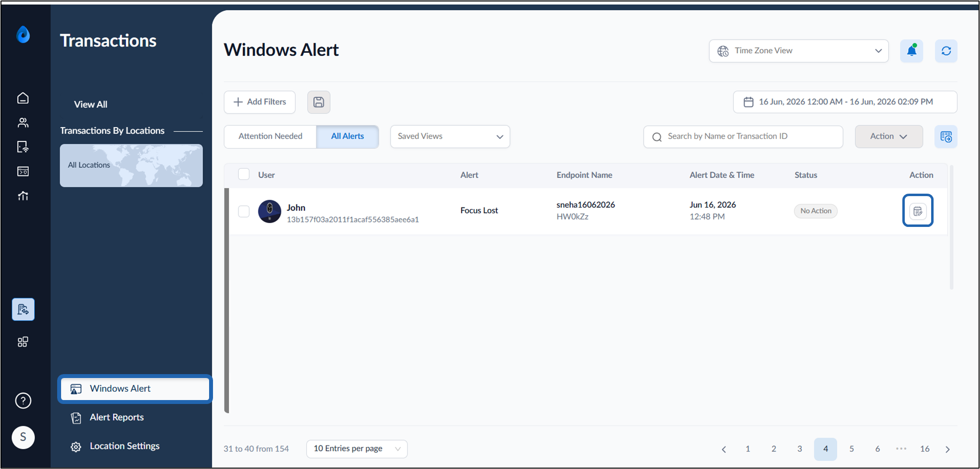Click the Search by Name or Transaction ID field
This screenshot has width=980, height=469.
click(x=743, y=136)
